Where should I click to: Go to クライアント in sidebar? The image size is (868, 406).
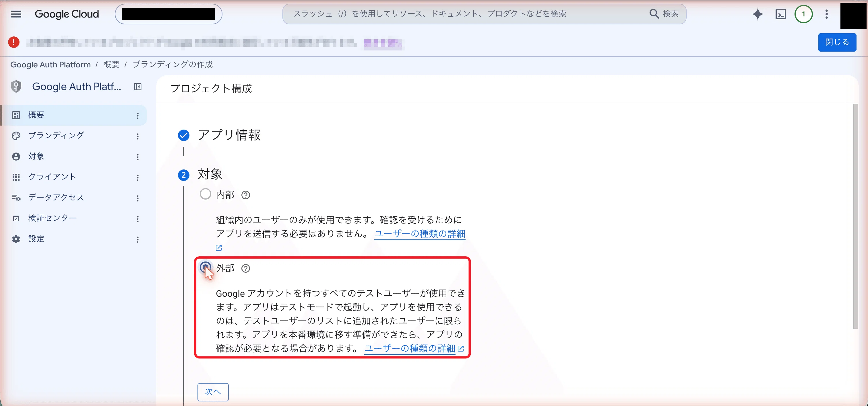(73, 177)
